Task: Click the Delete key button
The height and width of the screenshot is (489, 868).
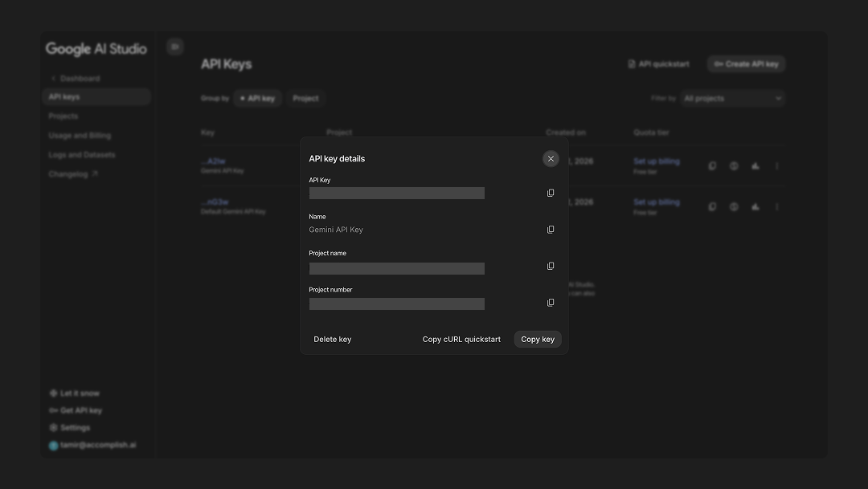Action: pos(332,339)
